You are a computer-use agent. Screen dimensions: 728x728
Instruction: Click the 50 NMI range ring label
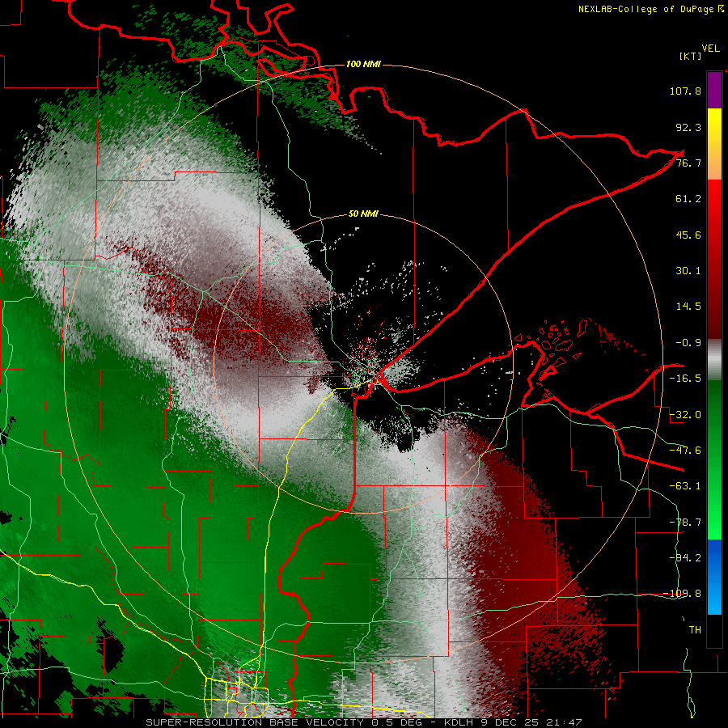(x=363, y=214)
